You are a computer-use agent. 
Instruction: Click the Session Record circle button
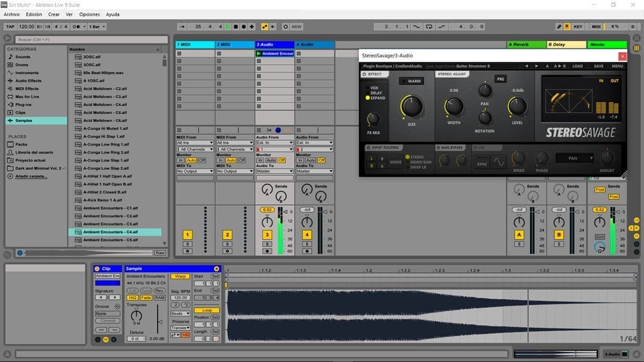(285, 26)
